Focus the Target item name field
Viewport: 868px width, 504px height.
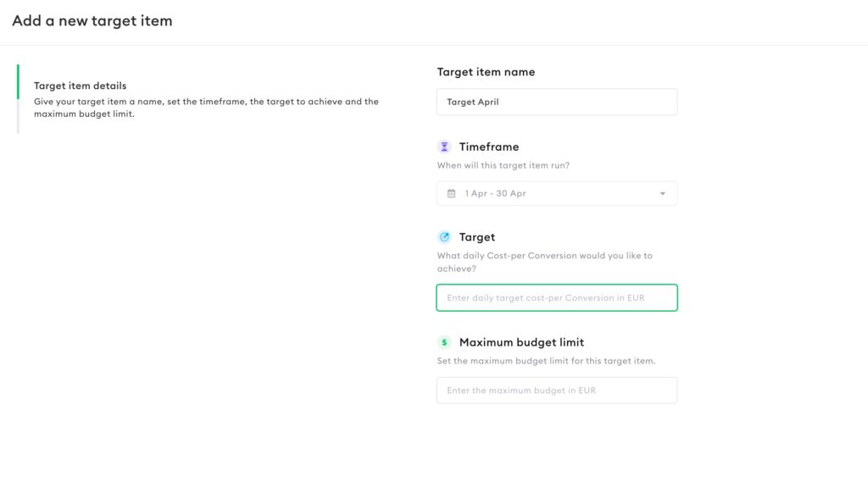556,102
